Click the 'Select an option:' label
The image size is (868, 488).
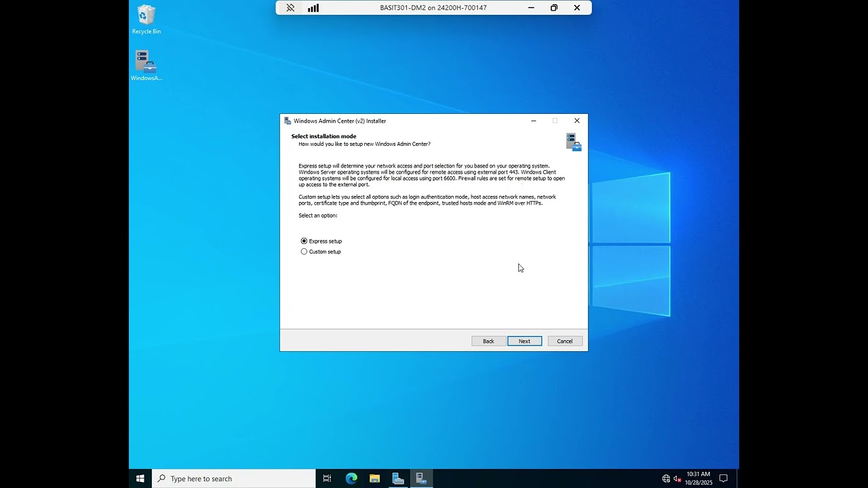(x=318, y=216)
